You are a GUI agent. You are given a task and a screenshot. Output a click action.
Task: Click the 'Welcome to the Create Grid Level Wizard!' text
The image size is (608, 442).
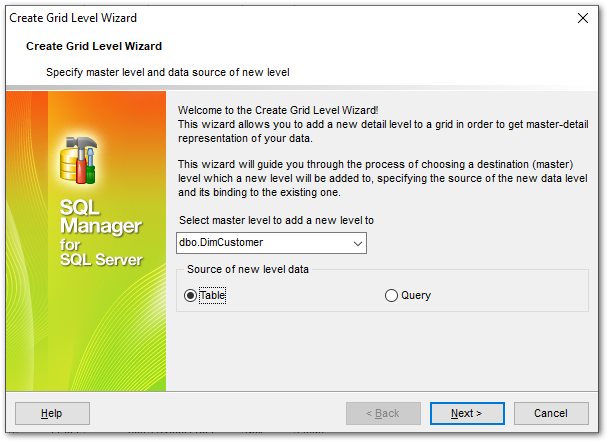click(x=278, y=110)
